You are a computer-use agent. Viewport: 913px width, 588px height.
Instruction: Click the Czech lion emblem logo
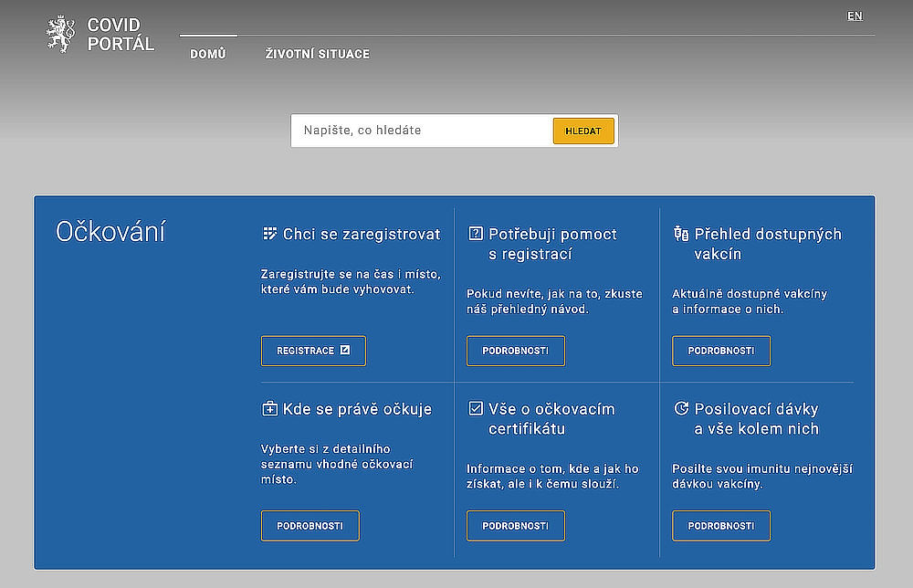coord(59,35)
